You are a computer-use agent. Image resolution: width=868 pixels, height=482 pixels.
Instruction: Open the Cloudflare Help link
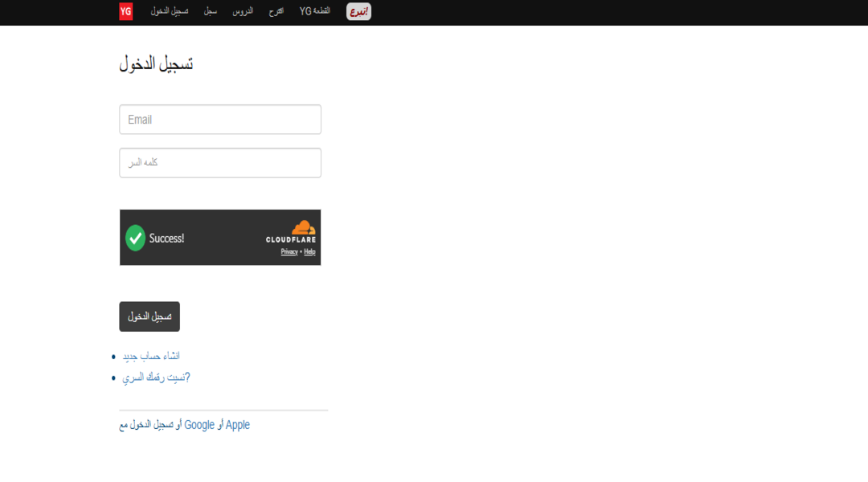(309, 251)
